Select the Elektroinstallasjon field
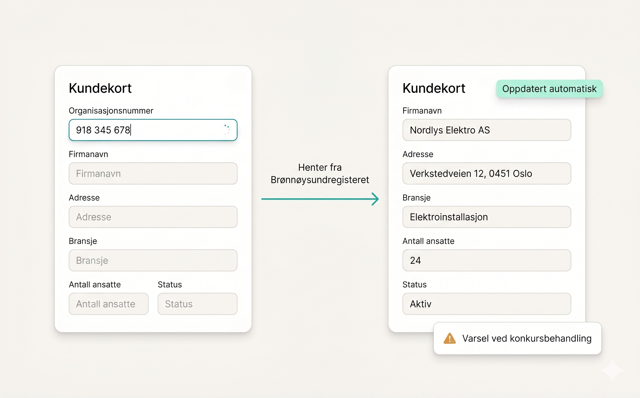The height and width of the screenshot is (398, 640). [x=487, y=217]
